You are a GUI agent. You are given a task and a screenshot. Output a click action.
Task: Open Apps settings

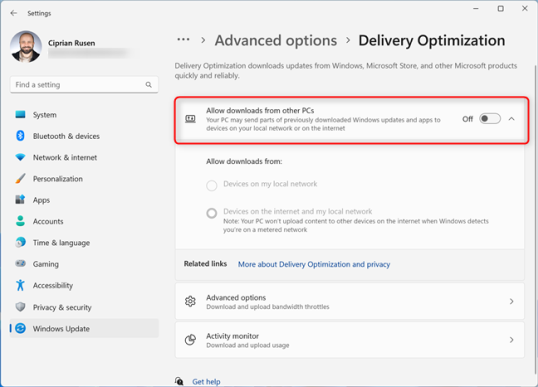click(x=84, y=200)
